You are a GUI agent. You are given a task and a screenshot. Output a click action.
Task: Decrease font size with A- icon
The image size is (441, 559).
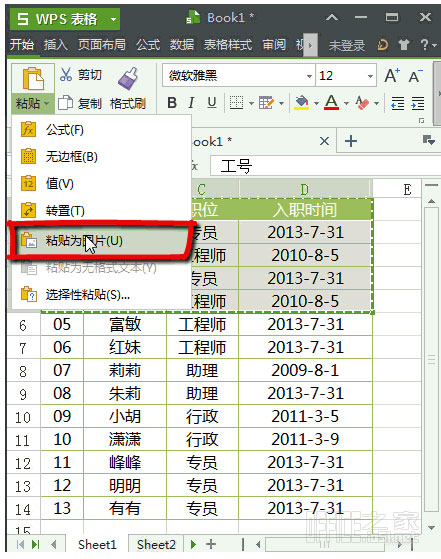pos(415,76)
